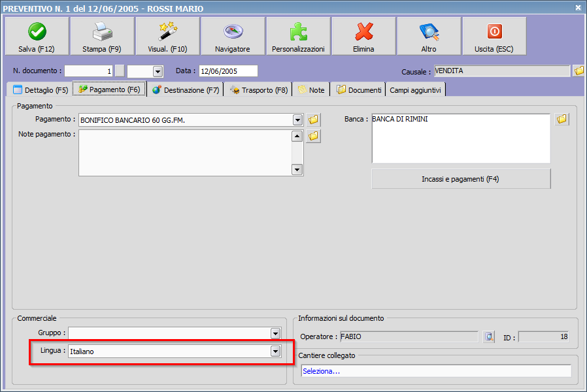The image size is (587, 392).
Task: Switch to the Documenti tab
Action: (359, 90)
